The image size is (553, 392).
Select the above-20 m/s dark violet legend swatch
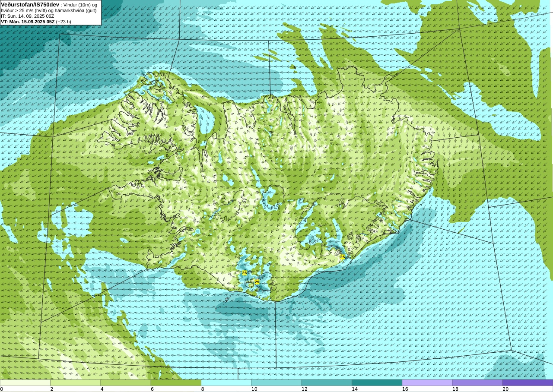[x=528, y=383]
